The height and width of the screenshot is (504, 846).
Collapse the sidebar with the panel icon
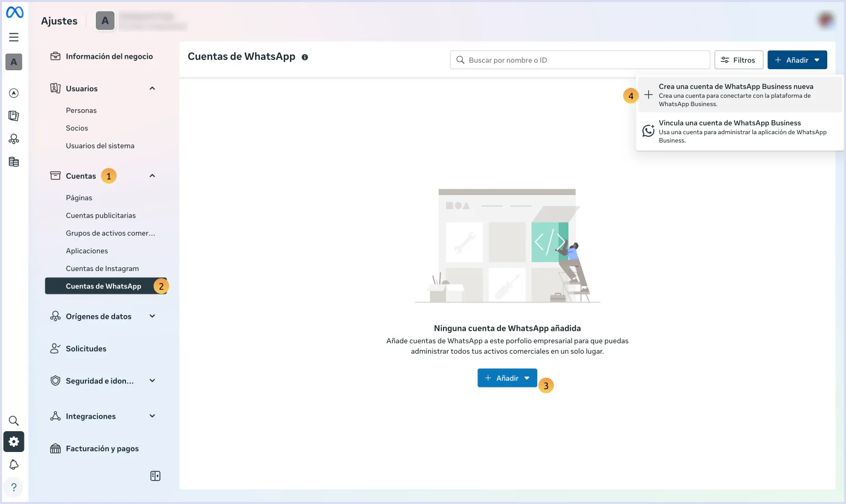tap(155, 475)
